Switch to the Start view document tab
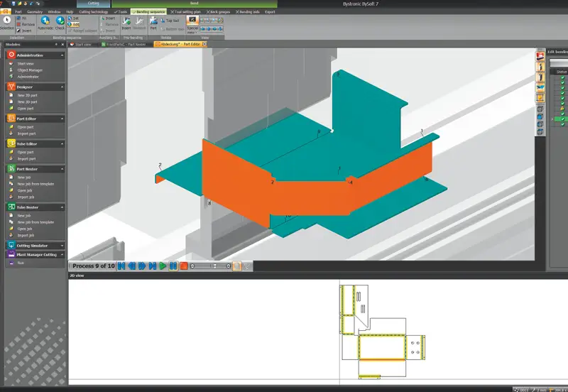Image resolution: width=568 pixels, height=392 pixels. click(83, 44)
